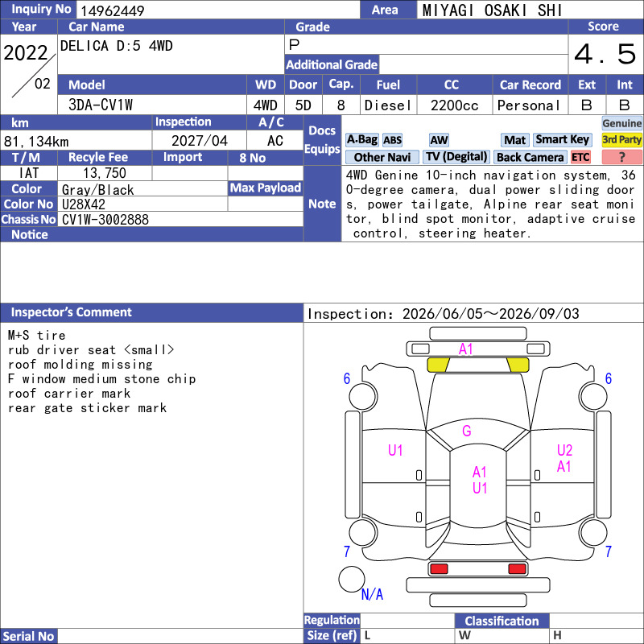
Task: Click the recycle fee value 13,750
Action: point(105,173)
